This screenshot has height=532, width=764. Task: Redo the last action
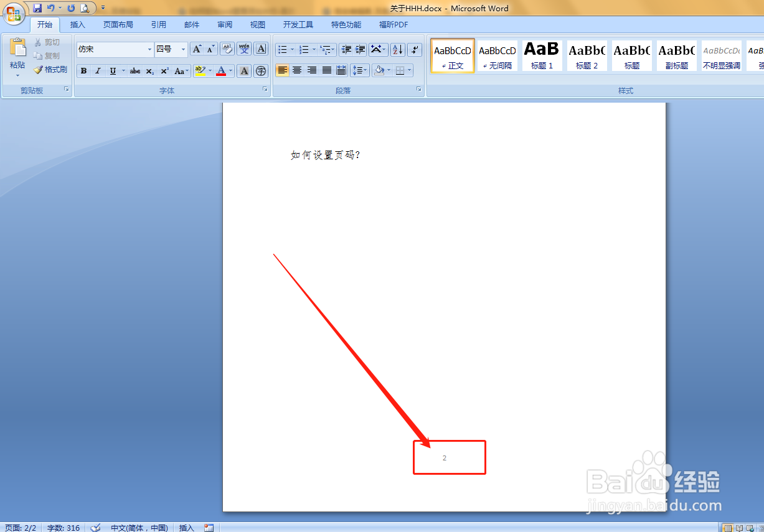tap(70, 8)
